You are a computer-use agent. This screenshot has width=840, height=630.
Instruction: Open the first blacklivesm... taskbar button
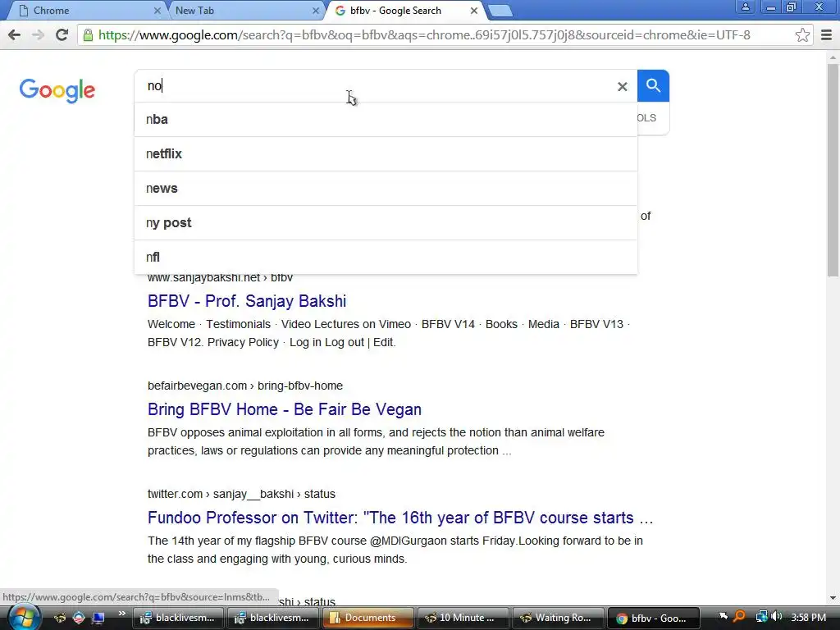pyautogui.click(x=177, y=618)
